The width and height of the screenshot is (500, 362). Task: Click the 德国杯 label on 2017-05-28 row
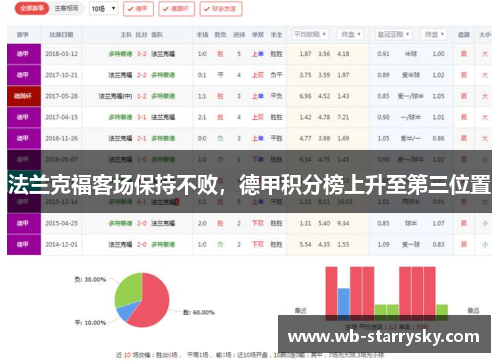(x=24, y=96)
